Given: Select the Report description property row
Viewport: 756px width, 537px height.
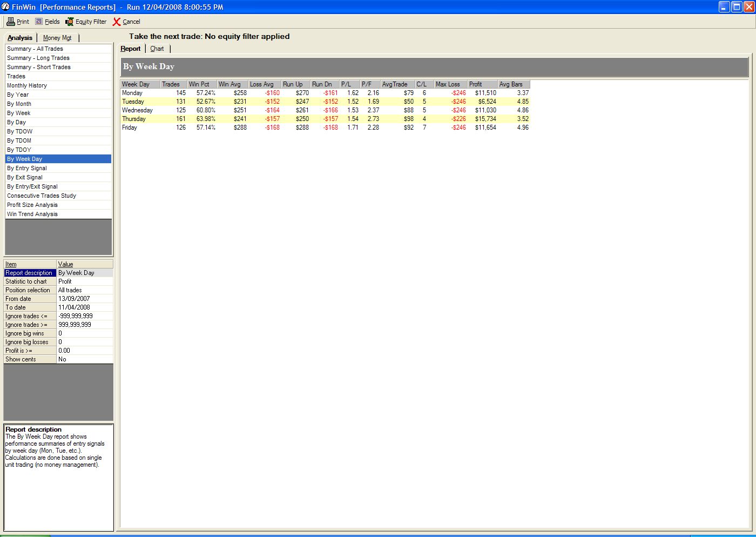Looking at the screenshot, I should click(58, 273).
